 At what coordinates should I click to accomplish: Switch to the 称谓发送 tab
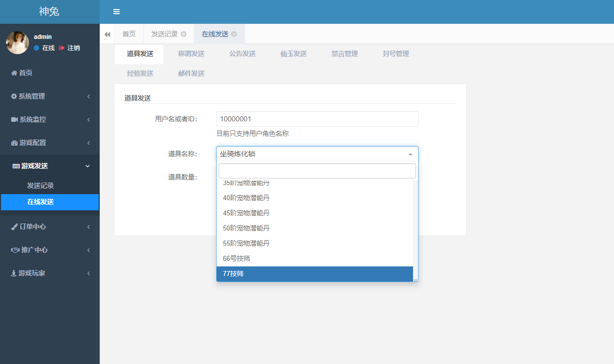coord(191,54)
